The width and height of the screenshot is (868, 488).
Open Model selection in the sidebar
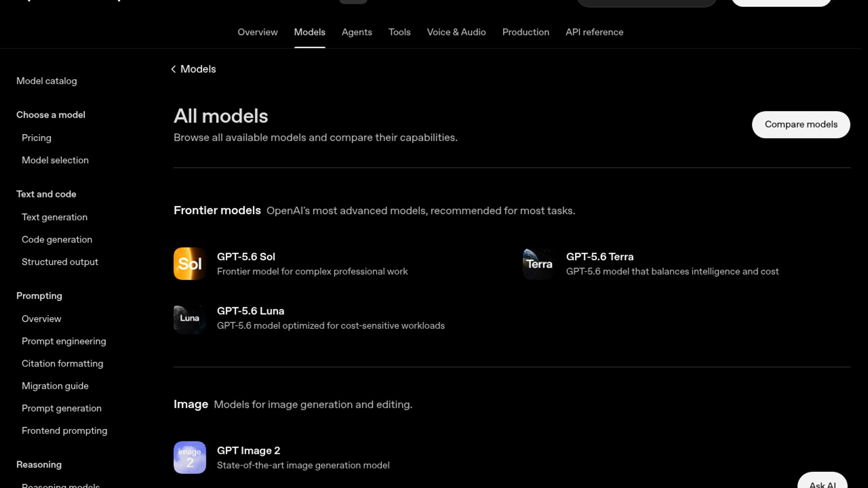pos(55,160)
